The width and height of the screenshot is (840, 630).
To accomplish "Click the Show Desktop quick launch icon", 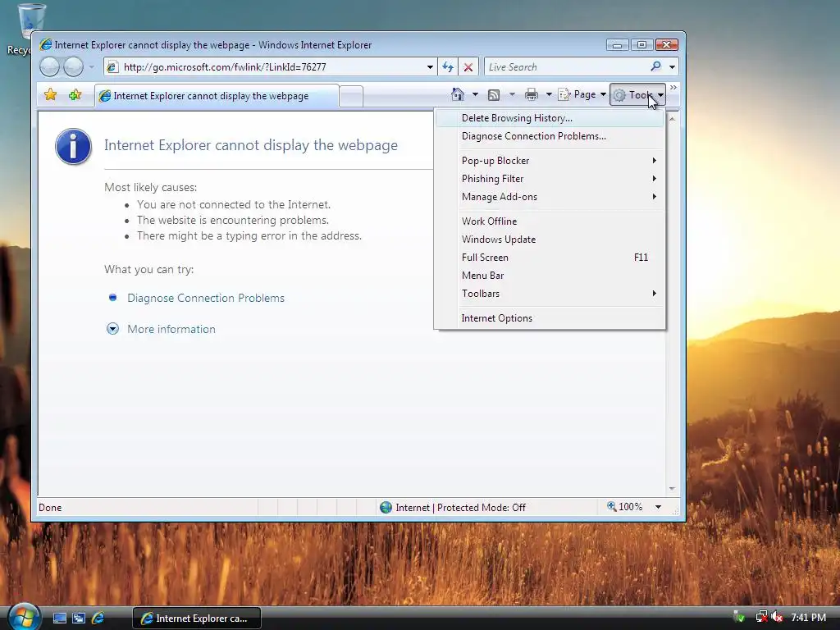I will pos(60,619).
